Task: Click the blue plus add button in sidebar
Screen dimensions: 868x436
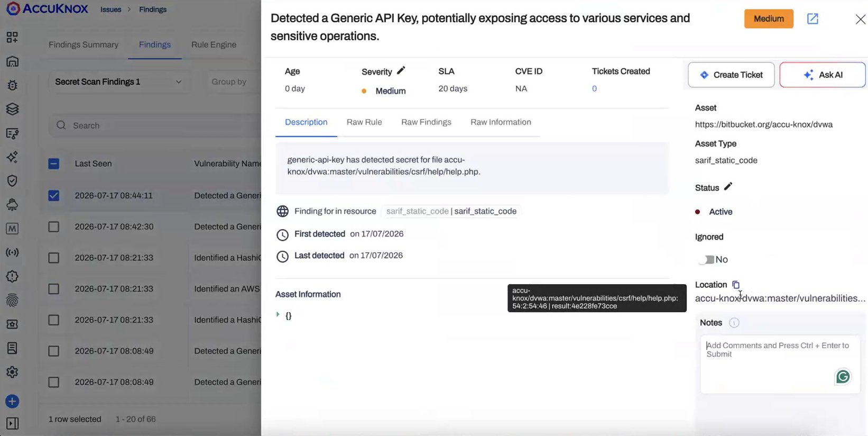Action: coord(12,402)
